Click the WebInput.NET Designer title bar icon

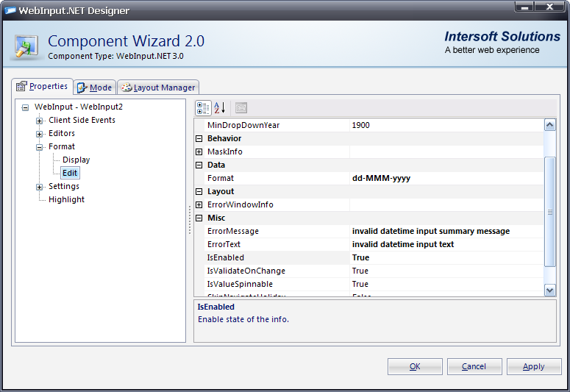pyautogui.click(x=10, y=10)
